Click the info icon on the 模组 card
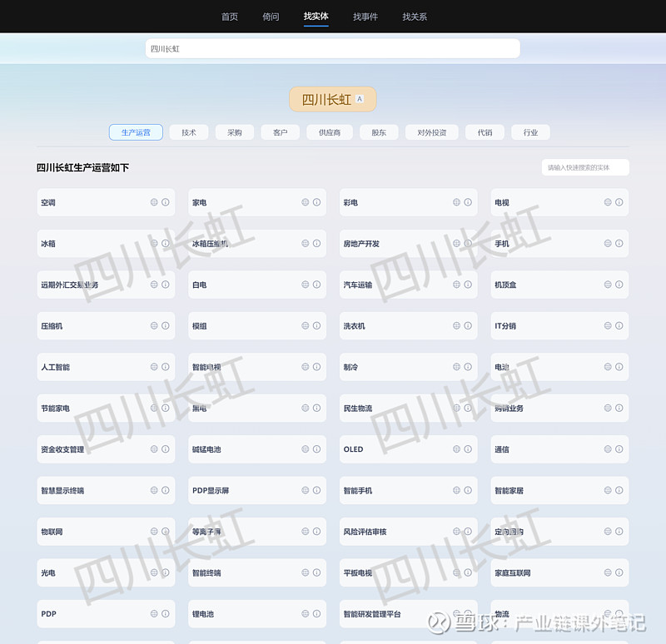The width and height of the screenshot is (666, 644). (317, 325)
